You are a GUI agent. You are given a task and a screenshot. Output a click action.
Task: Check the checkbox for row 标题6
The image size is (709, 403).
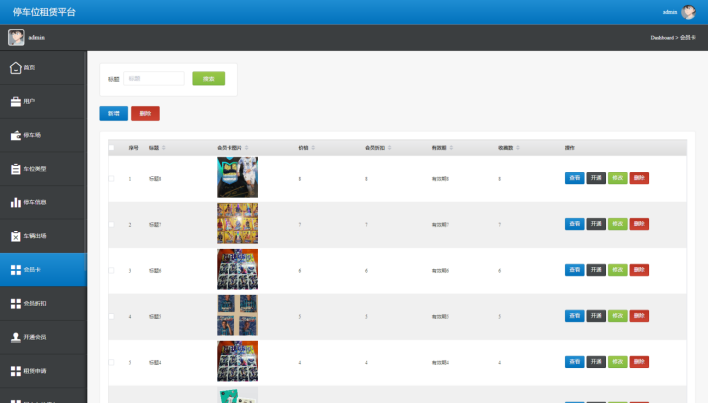111,270
